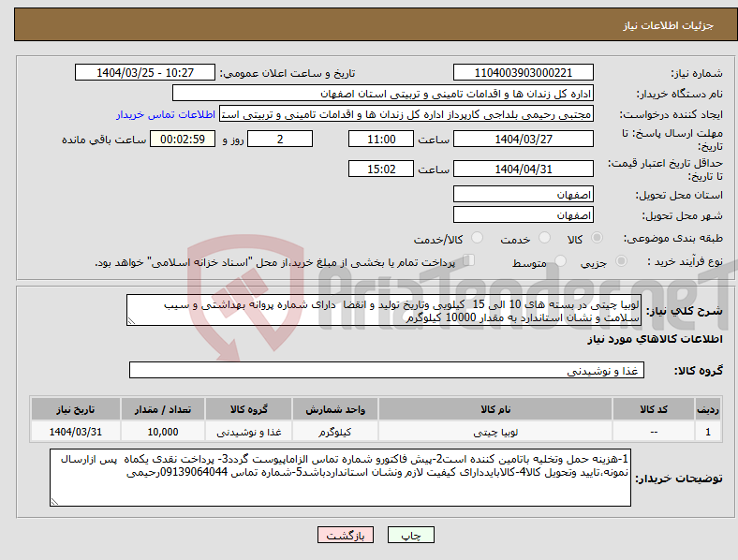
Task: Click the remaining time field 00:02:59
Action: [183, 139]
